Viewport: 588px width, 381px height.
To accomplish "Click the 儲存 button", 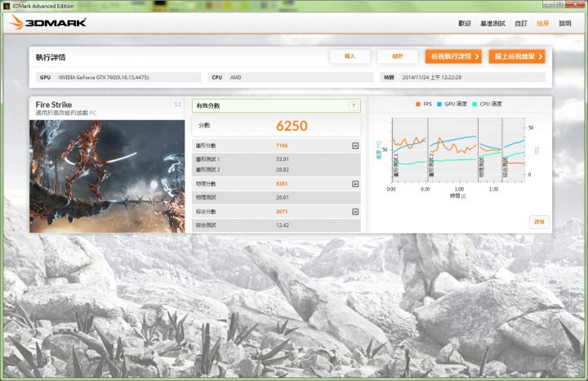I will click(398, 56).
